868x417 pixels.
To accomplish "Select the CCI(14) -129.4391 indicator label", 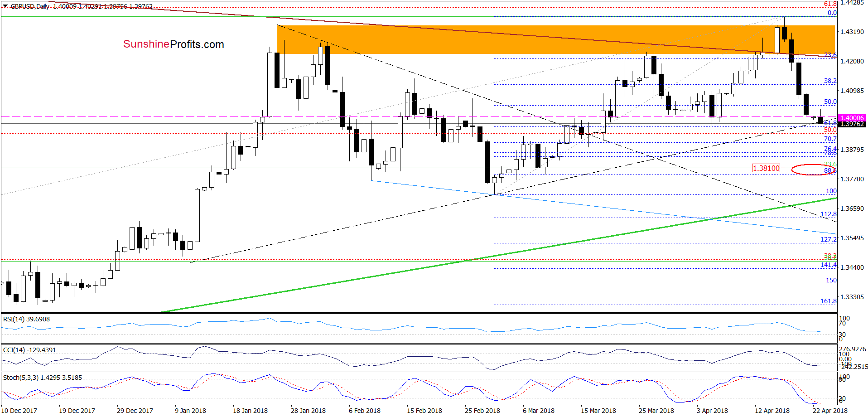I will coord(29,350).
